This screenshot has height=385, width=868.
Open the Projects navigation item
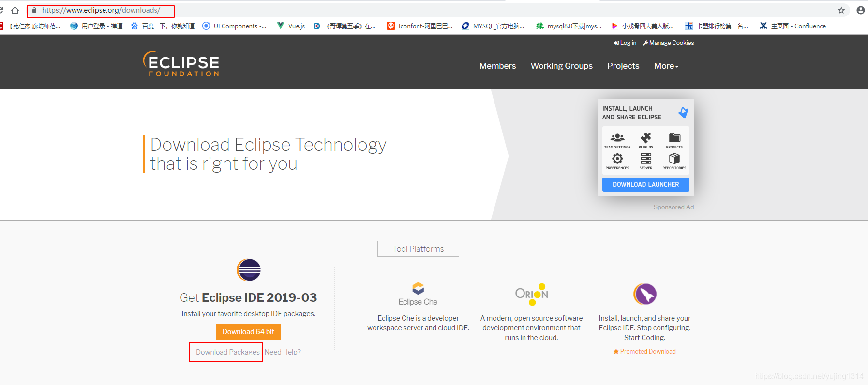[623, 66]
